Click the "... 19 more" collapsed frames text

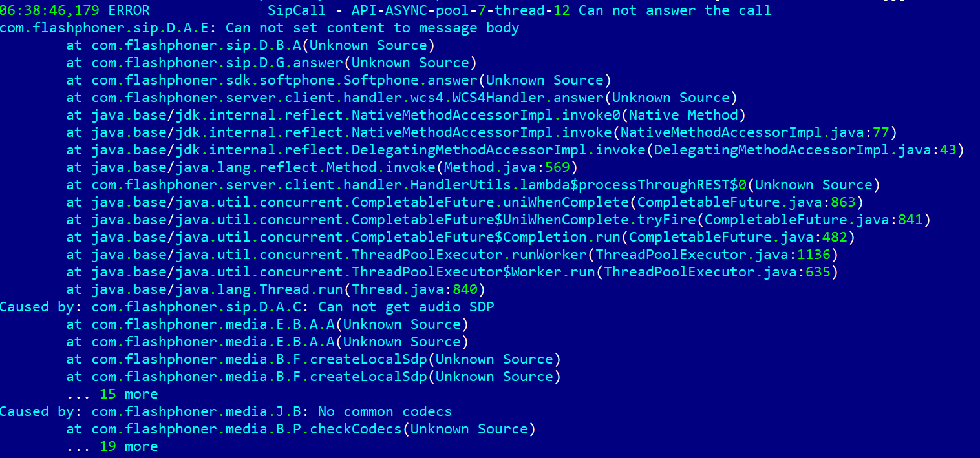112,446
